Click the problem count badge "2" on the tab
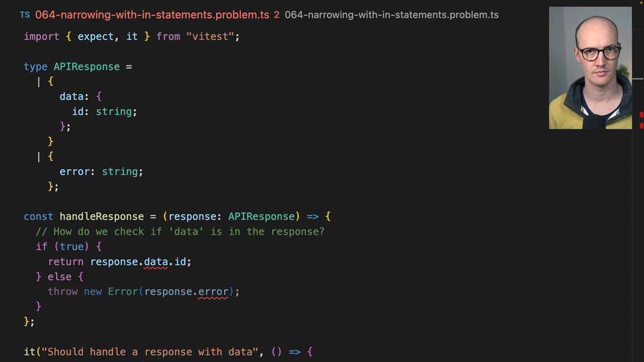 (276, 15)
